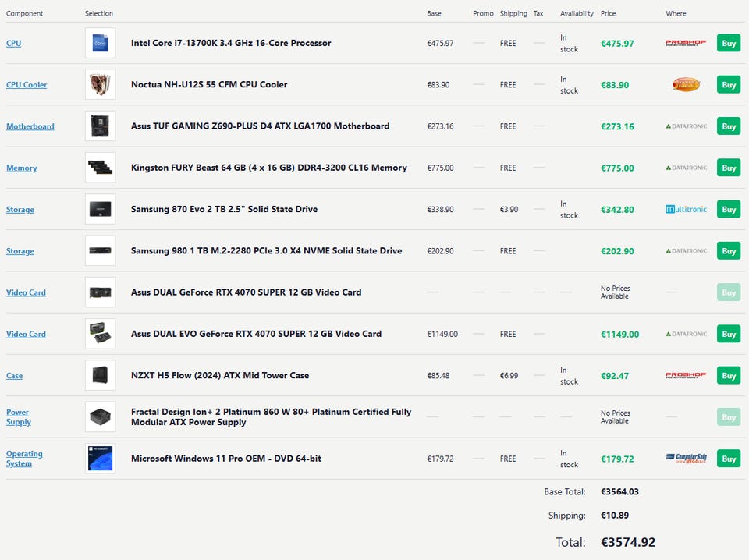Select the NZXT H5 Flow (2024) name
Screen dimensions: 749x560
tap(220, 375)
